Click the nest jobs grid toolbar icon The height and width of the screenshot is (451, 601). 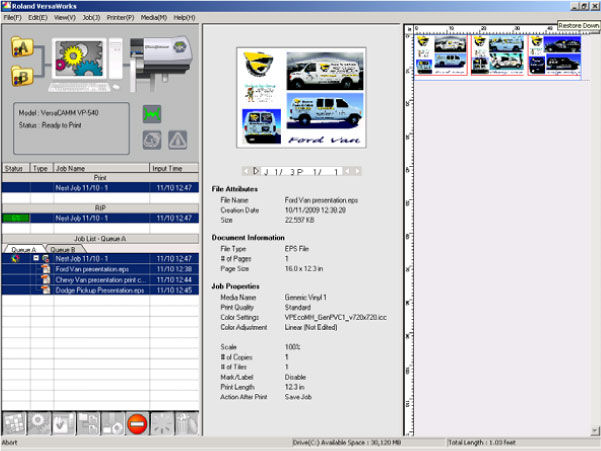pyautogui.click(x=14, y=423)
